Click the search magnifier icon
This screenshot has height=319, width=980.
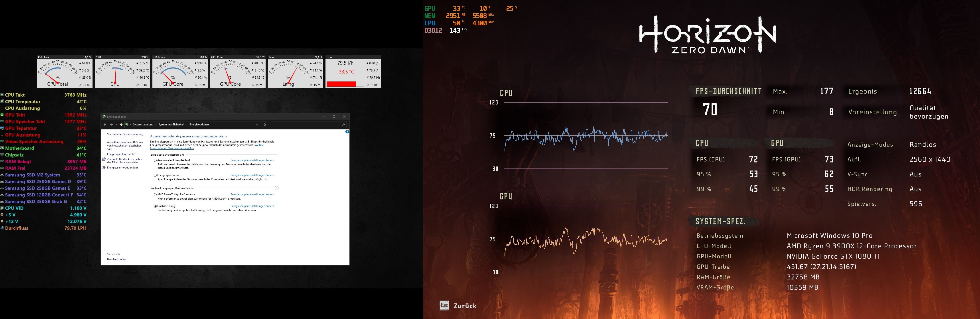(343, 125)
